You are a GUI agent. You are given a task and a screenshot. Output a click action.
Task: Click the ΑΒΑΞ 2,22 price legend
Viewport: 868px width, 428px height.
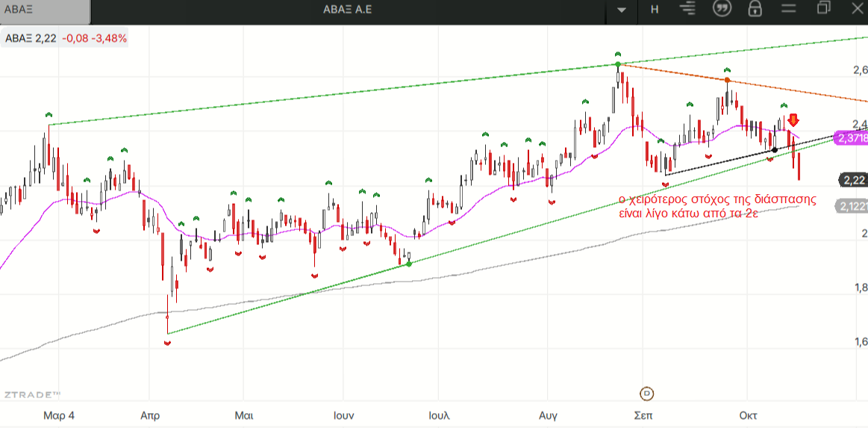31,38
